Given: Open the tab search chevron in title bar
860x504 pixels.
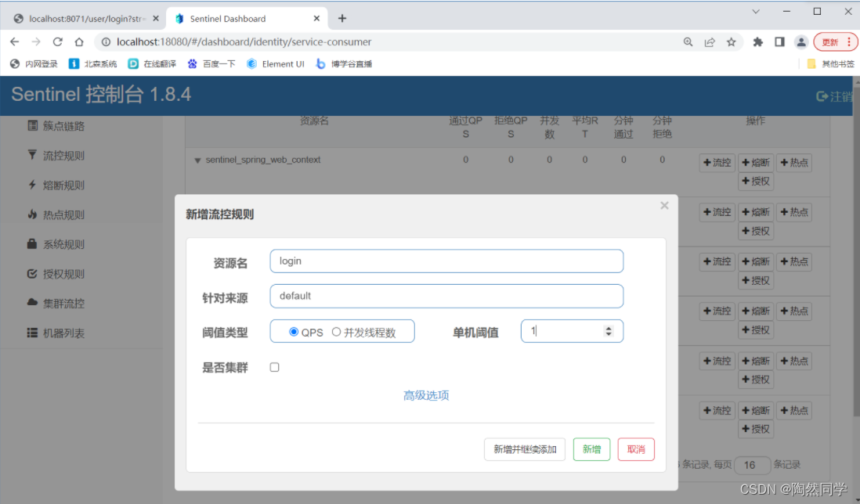Looking at the screenshot, I should pyautogui.click(x=756, y=12).
